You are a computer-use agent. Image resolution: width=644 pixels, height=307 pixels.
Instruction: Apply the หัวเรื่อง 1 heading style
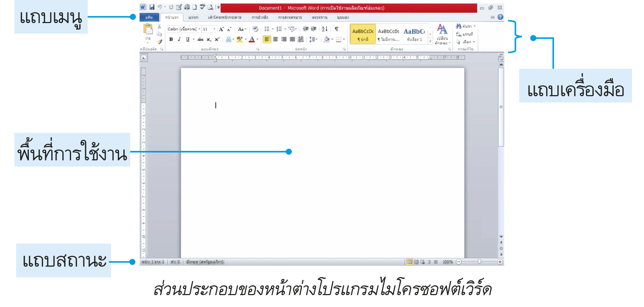click(414, 35)
